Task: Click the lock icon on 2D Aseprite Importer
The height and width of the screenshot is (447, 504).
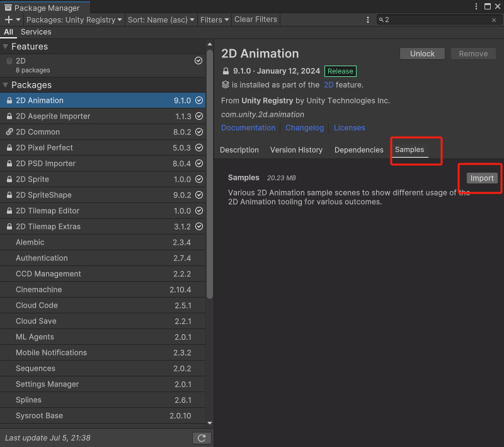Action: pyautogui.click(x=9, y=116)
